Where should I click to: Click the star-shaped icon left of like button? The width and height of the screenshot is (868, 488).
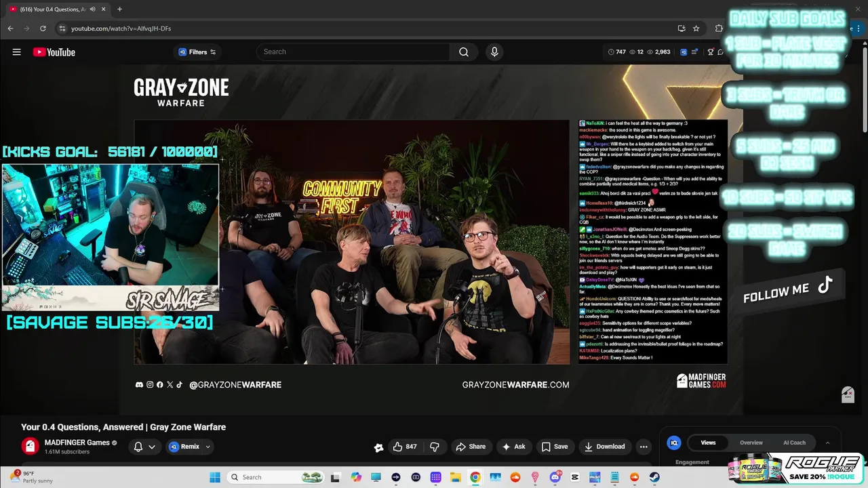coord(378,447)
